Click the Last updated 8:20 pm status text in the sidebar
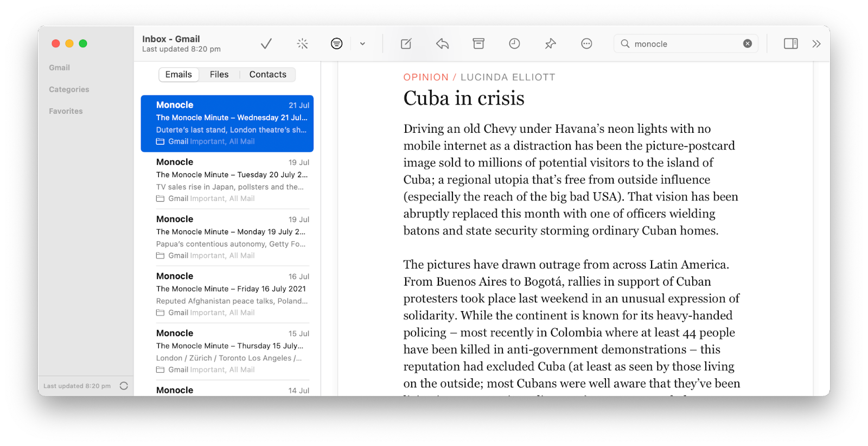 point(77,386)
